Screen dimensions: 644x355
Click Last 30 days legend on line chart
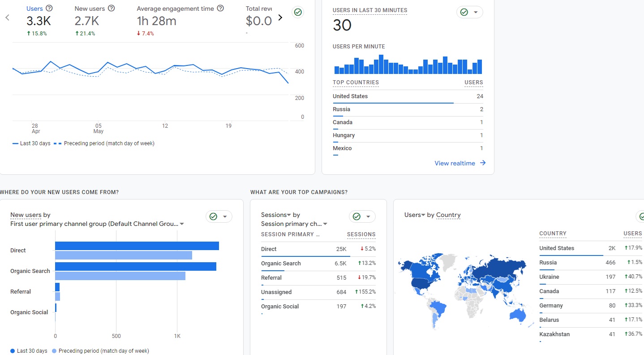[x=32, y=143]
